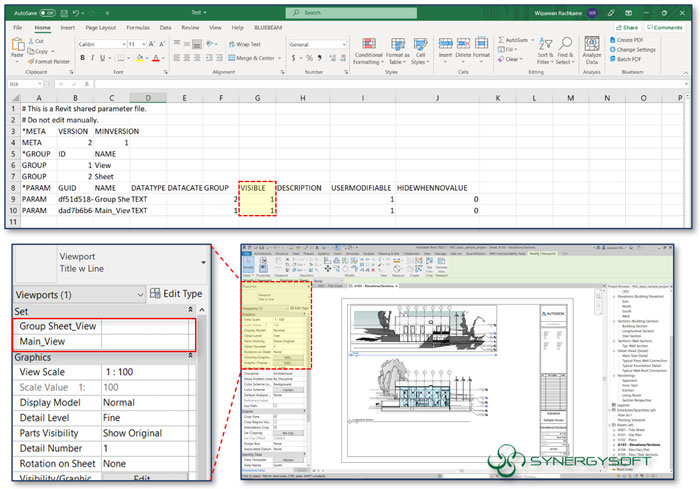The height and width of the screenshot is (489, 700).
Task: Click the Fill button in Editing group
Action: click(x=506, y=50)
